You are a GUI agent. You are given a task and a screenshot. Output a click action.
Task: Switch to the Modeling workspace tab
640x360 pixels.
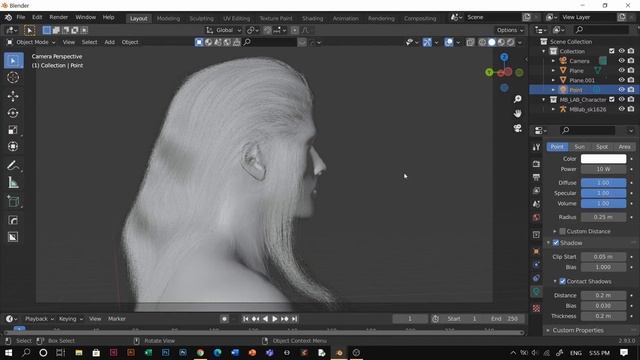point(168,18)
